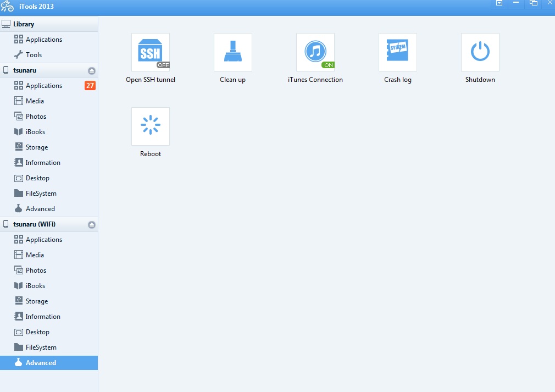The width and height of the screenshot is (555, 392).
Task: Open the Library section header
Action: [x=49, y=24]
